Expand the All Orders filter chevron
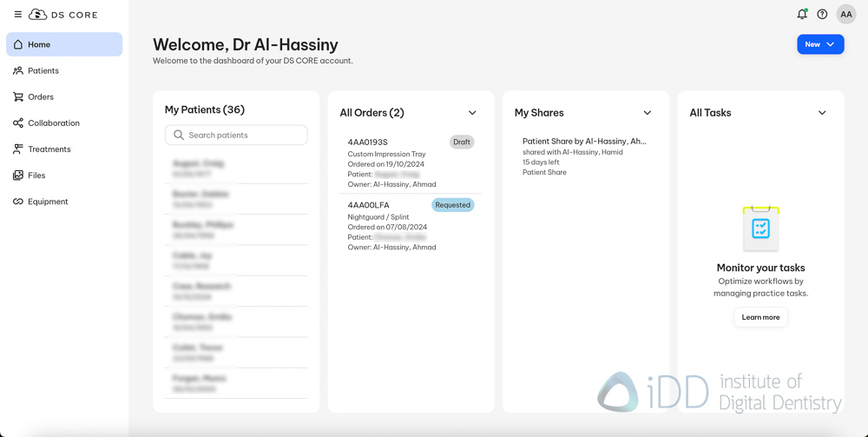Screen dimensions: 868x437 [x=472, y=113]
